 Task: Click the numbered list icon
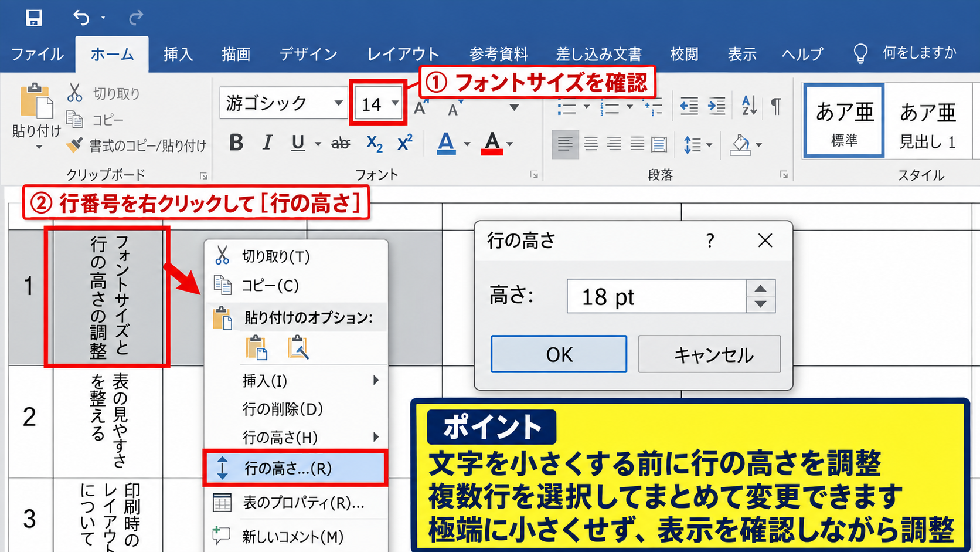tap(610, 107)
